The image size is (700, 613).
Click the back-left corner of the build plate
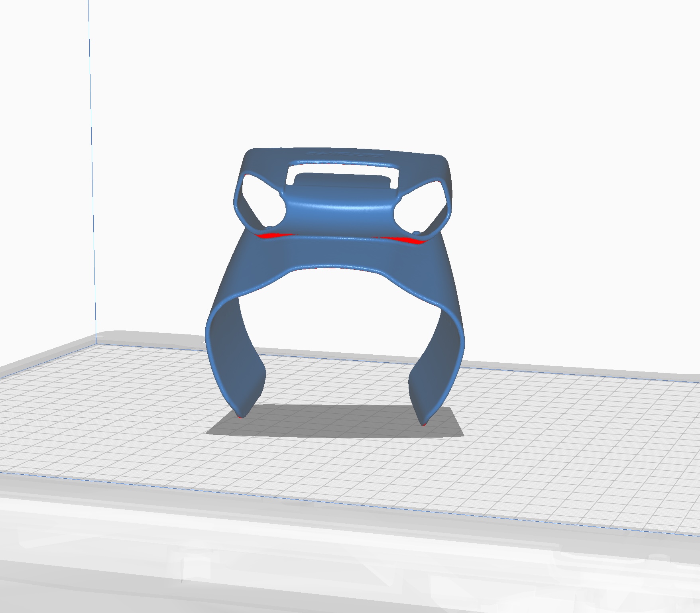tap(96, 344)
